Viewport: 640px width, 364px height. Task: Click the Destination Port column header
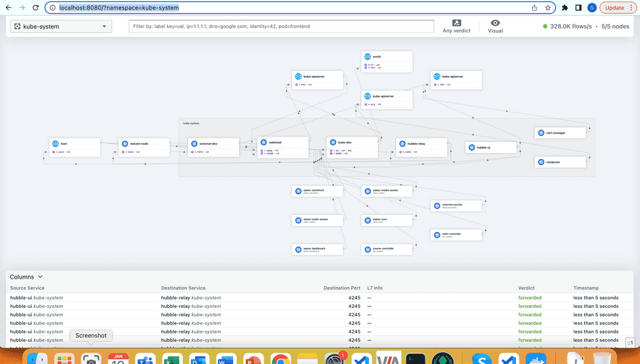(x=341, y=288)
